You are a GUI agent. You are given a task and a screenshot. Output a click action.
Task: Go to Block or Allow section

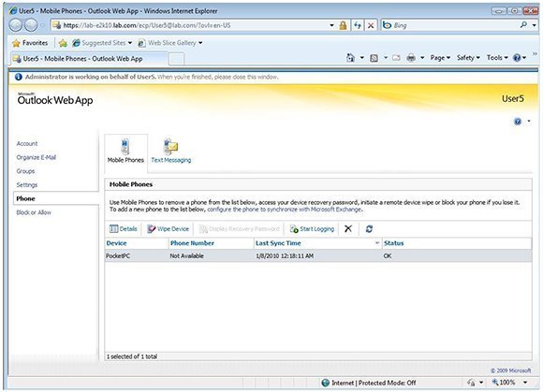34,212
